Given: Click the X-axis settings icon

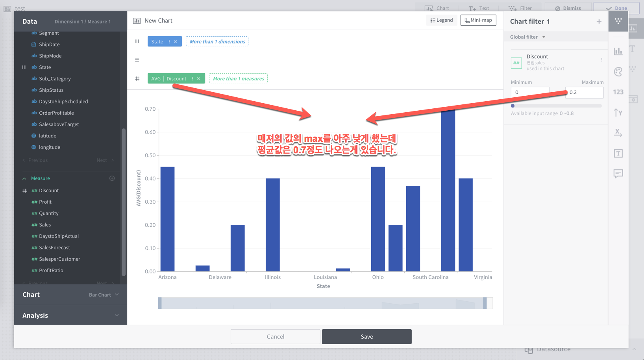Looking at the screenshot, I should (x=618, y=133).
